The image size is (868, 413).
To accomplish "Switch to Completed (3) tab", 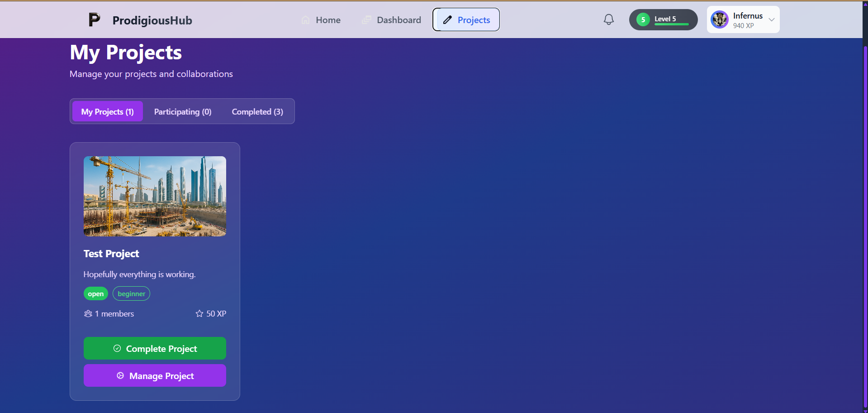I will click(257, 111).
